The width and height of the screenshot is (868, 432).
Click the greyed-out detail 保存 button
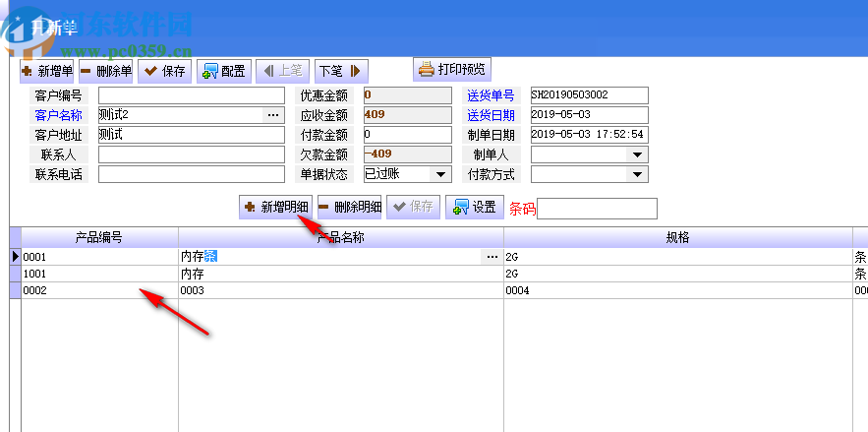pyautogui.click(x=413, y=207)
